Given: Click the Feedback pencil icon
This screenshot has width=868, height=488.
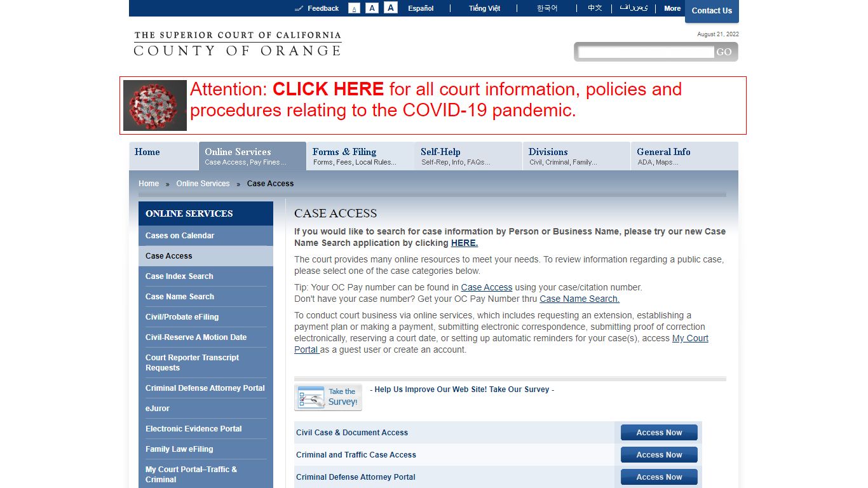Looking at the screenshot, I should click(x=299, y=8).
